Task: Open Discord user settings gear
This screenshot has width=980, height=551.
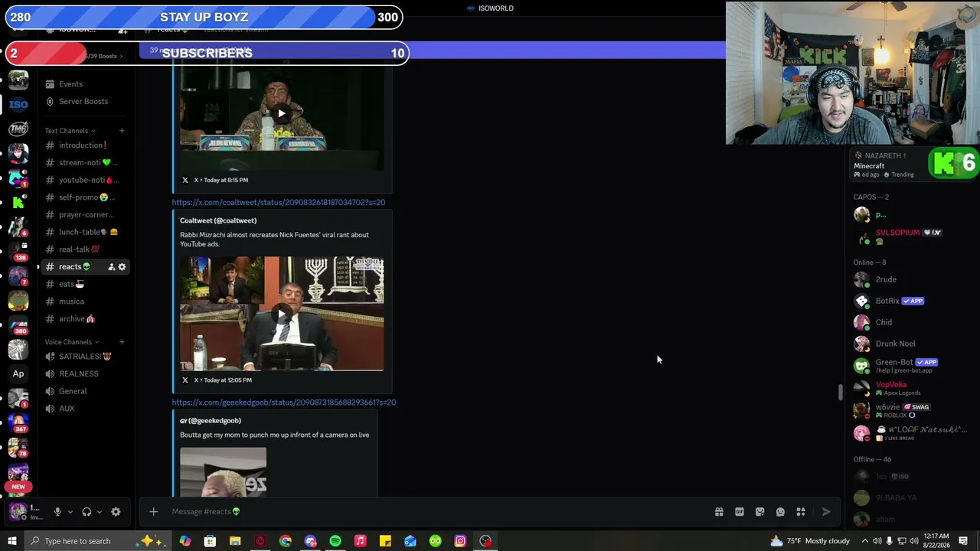Action: [x=116, y=512]
